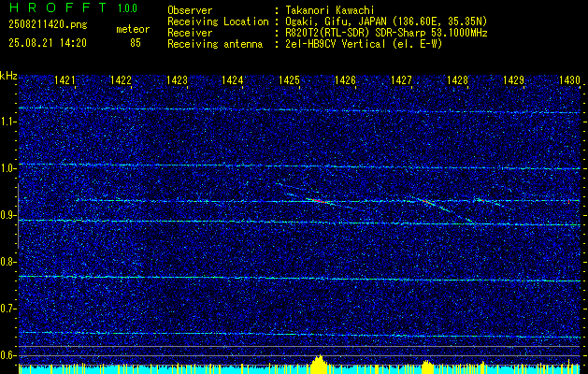The height and width of the screenshot is (374, 588).
Task: Click the kHz axis unit label
Action: pos(8,76)
